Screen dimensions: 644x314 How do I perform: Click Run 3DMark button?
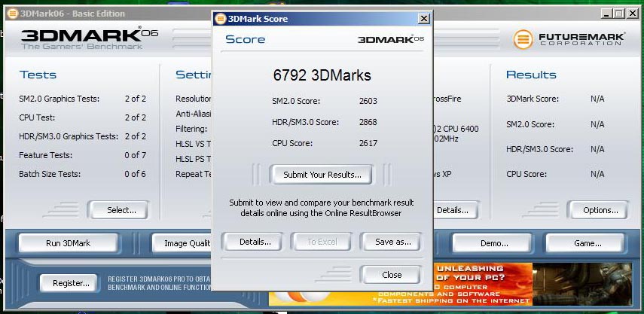(x=69, y=243)
